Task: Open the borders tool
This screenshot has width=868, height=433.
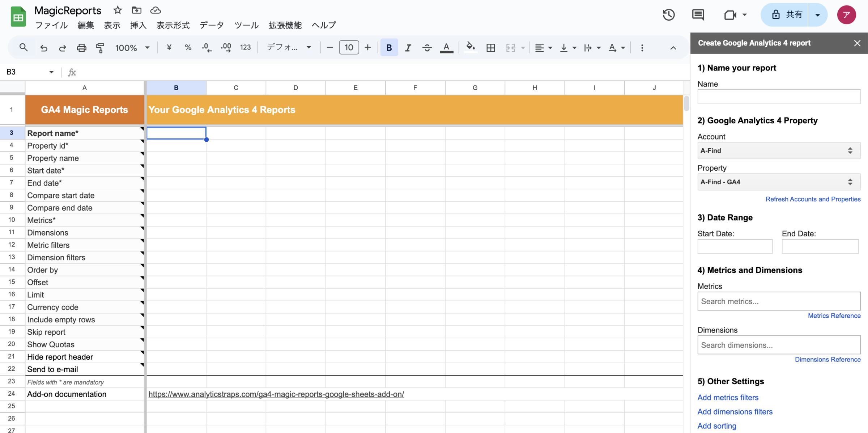Action: (x=491, y=48)
